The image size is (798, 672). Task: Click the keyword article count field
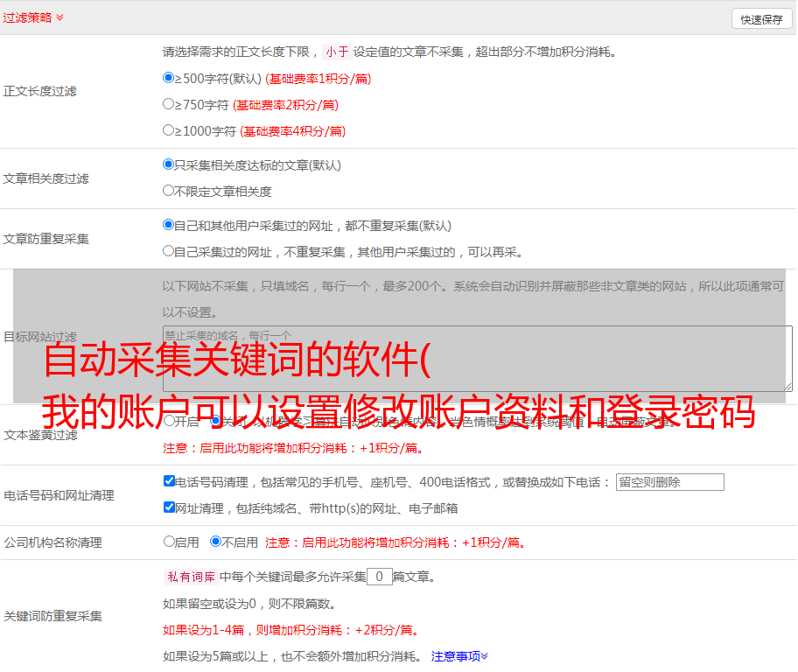(x=379, y=577)
